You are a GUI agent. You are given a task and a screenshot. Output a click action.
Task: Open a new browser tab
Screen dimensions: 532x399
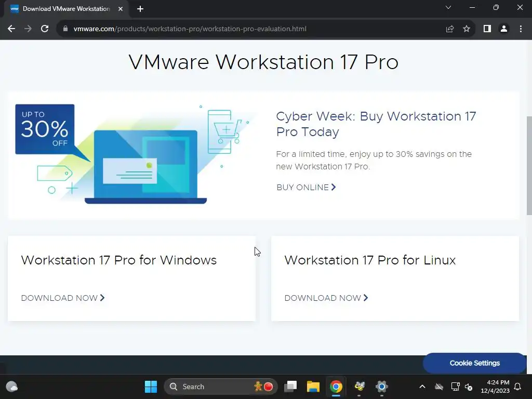point(140,9)
